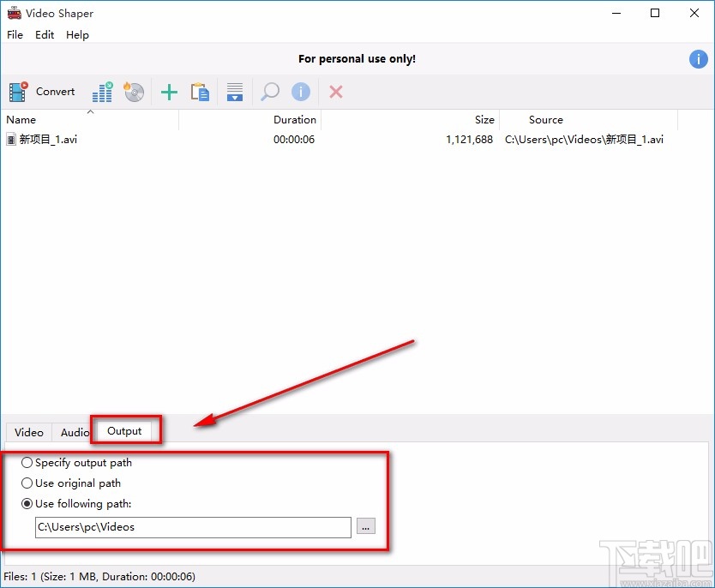Sort the list by the Source column
Image resolution: width=715 pixels, height=588 pixels.
589,120
